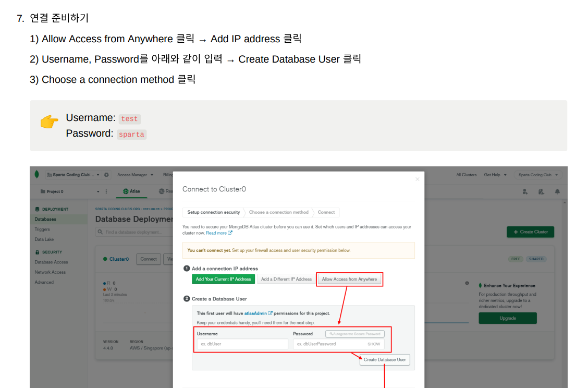Click the Connect button for Cluster0
The width and height of the screenshot is (588, 388).
149,259
